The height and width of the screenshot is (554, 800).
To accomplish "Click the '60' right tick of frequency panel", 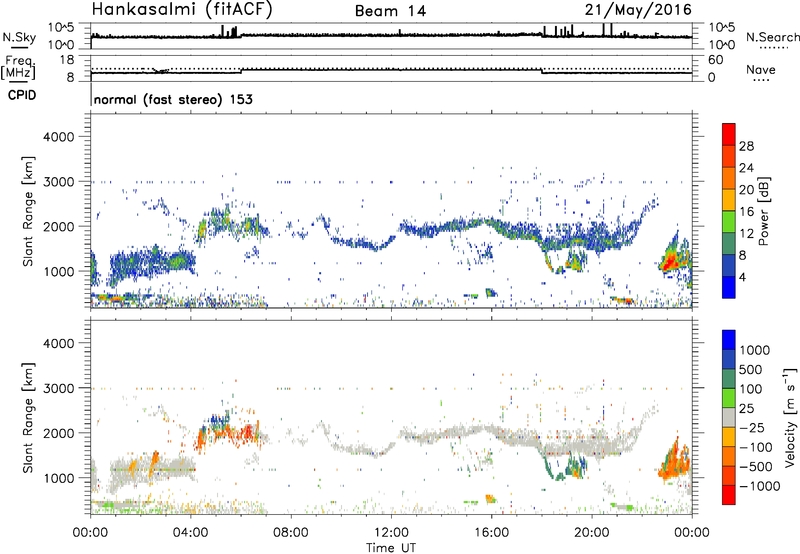I will click(x=715, y=60).
